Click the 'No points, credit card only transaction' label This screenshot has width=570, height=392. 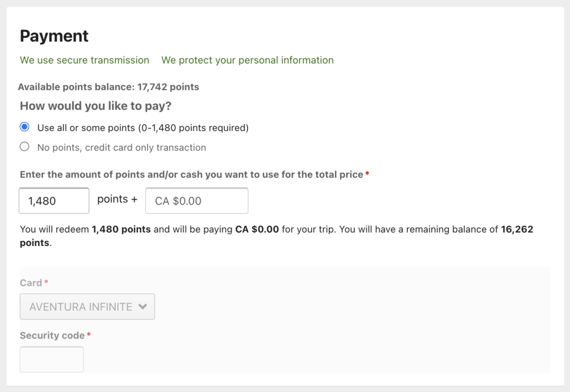click(x=121, y=148)
